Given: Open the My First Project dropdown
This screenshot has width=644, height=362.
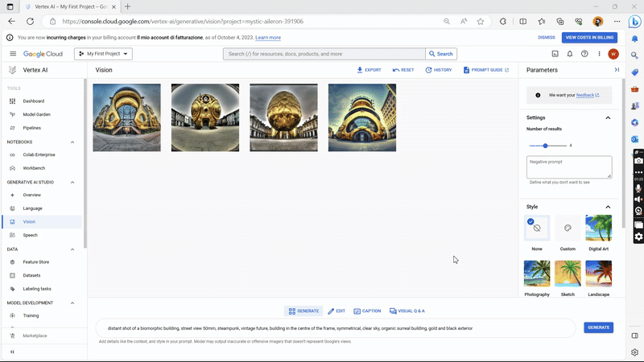Looking at the screenshot, I should (x=103, y=54).
